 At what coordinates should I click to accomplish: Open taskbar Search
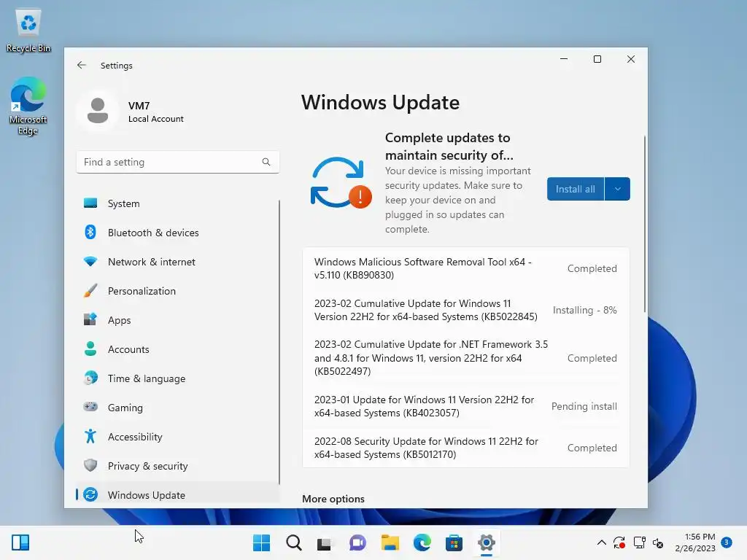294,542
